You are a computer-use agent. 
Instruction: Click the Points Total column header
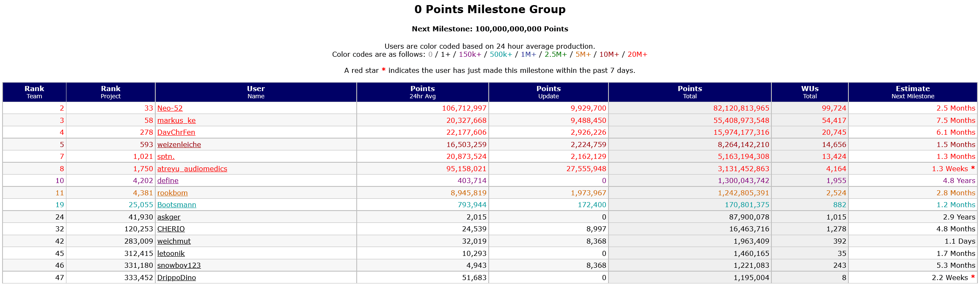690,92
